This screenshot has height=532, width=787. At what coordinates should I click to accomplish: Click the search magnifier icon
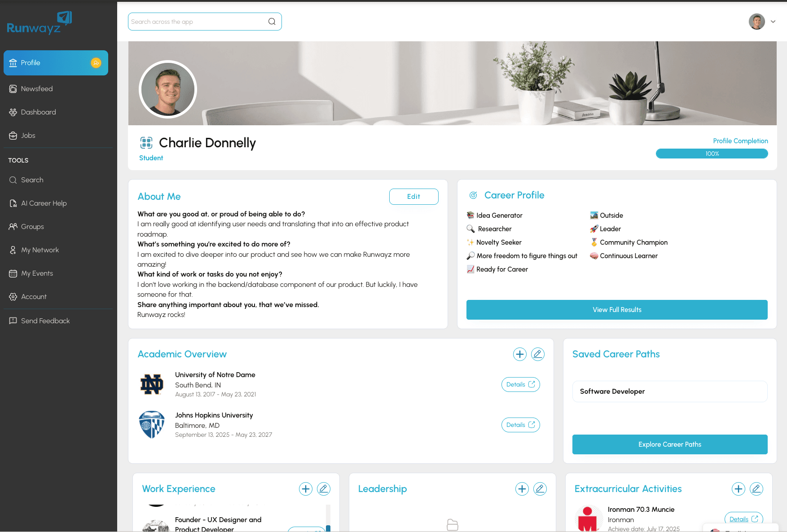(272, 22)
